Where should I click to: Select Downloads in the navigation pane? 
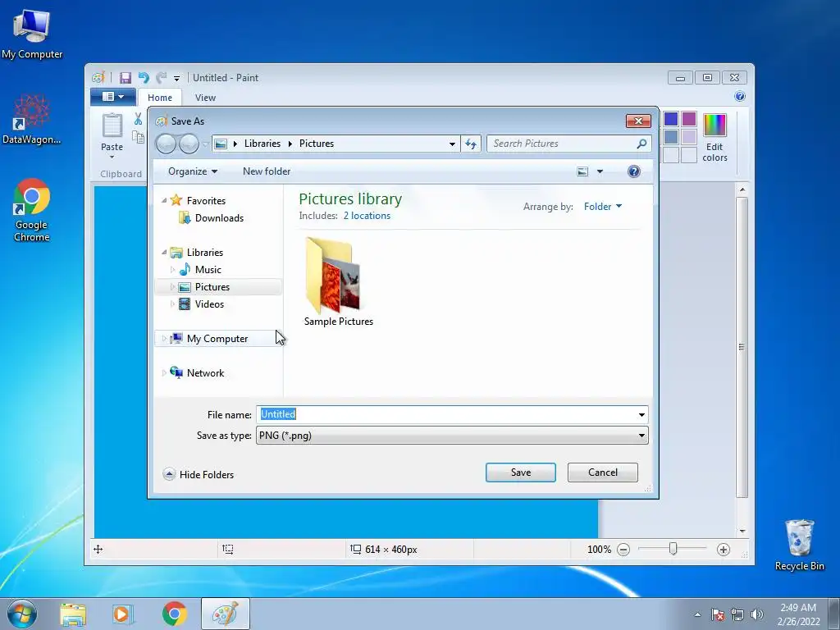[x=219, y=218]
